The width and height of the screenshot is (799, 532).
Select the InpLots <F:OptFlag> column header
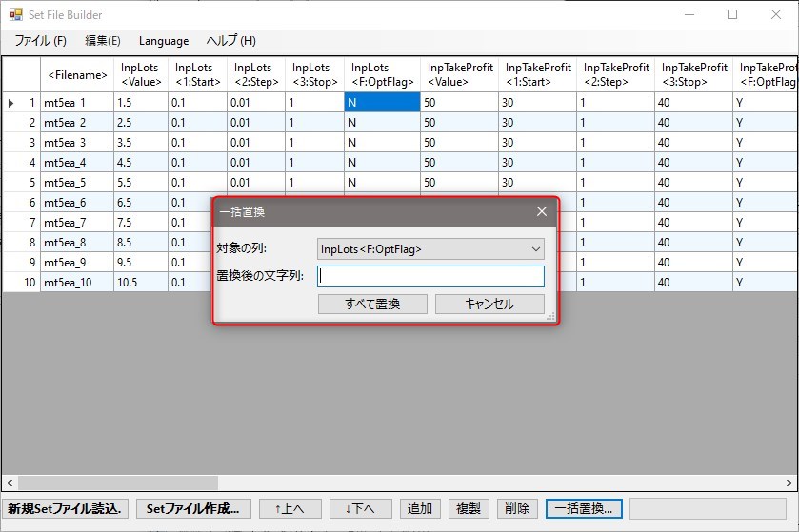[382, 74]
